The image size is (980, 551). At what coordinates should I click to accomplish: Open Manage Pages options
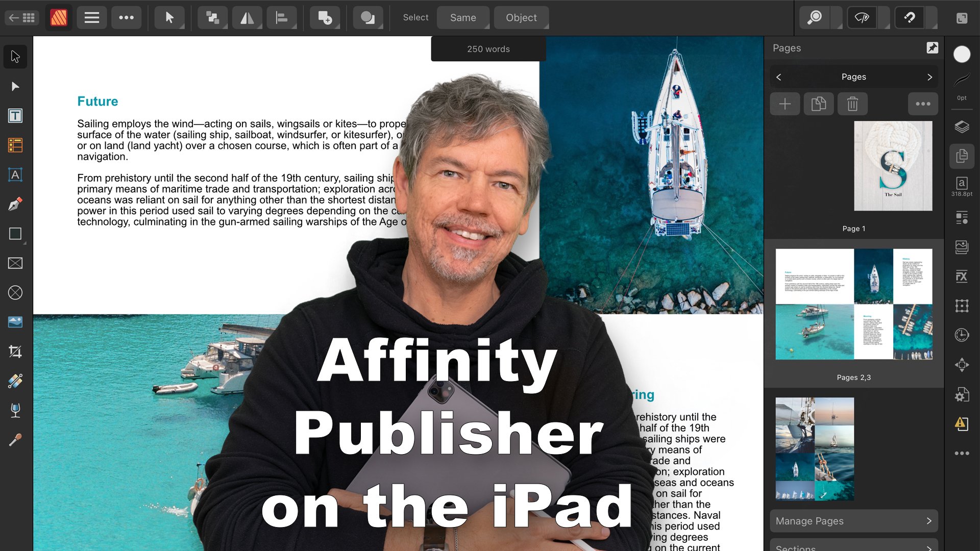point(853,521)
